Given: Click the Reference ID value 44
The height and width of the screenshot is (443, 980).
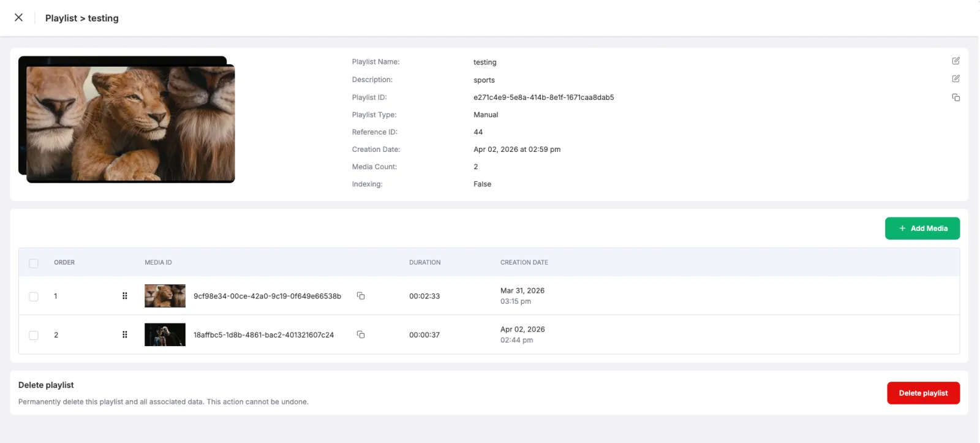Looking at the screenshot, I should pyautogui.click(x=478, y=132).
